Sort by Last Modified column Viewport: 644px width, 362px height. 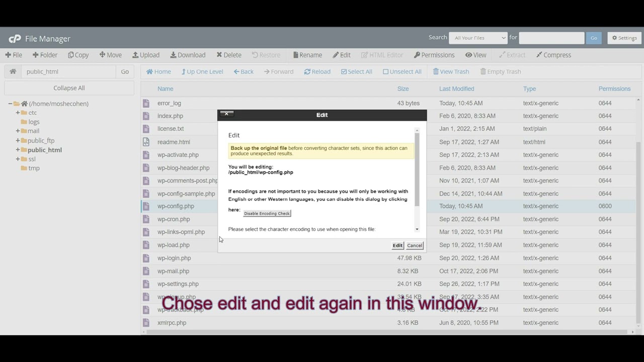[x=456, y=89]
